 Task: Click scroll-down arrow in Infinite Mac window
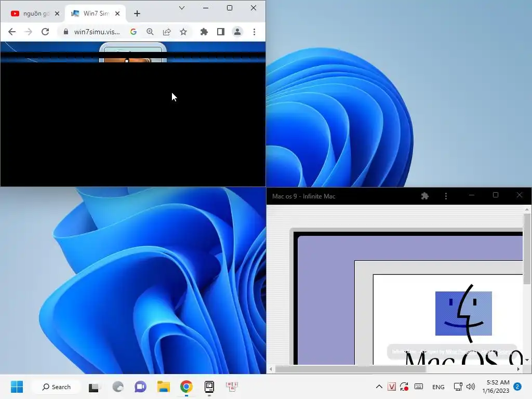tap(527, 360)
